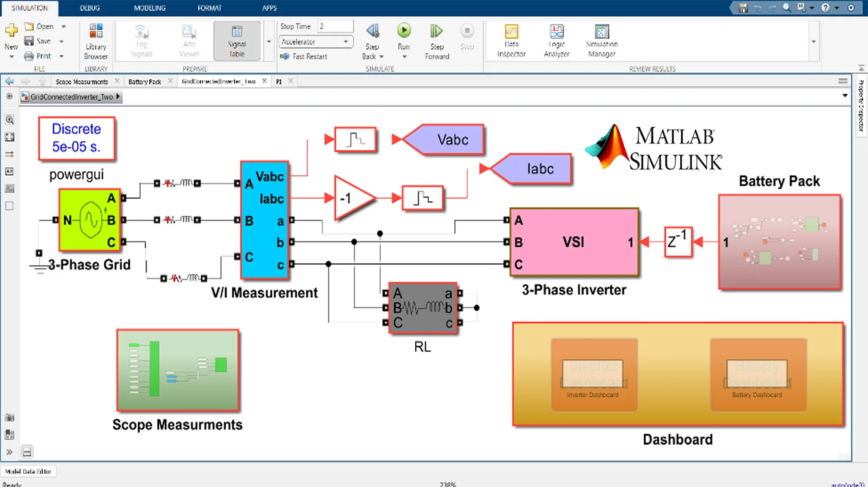Expand the Open dropdown arrow

pos(63,26)
